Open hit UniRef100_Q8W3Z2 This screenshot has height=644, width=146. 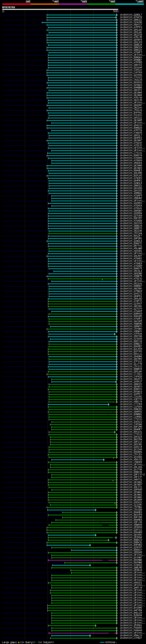pos(131,20)
